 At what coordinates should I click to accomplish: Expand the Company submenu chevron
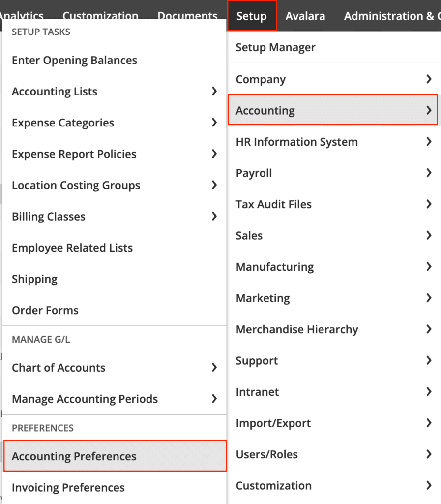coord(429,79)
